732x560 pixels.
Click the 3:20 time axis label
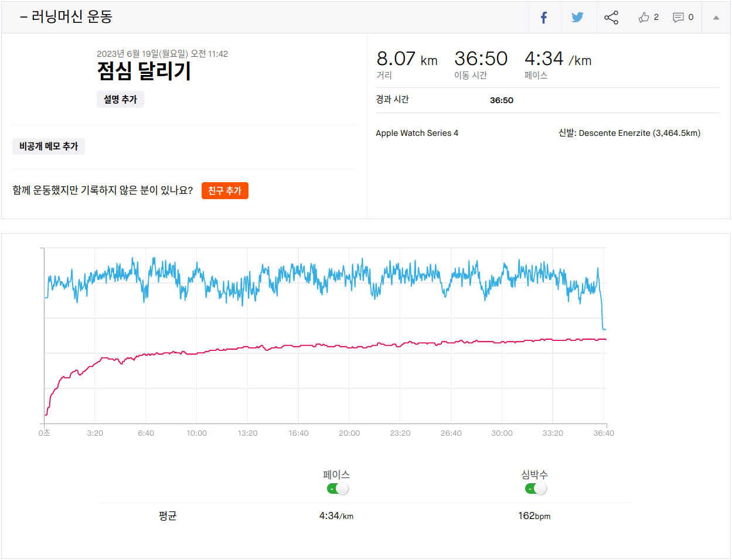pos(95,433)
